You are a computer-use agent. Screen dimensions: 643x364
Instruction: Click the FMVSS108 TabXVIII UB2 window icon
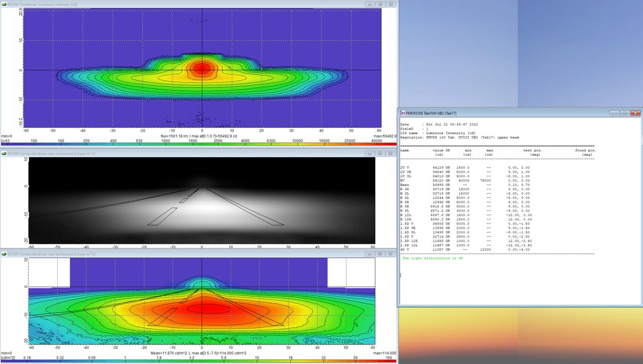pyautogui.click(x=403, y=113)
